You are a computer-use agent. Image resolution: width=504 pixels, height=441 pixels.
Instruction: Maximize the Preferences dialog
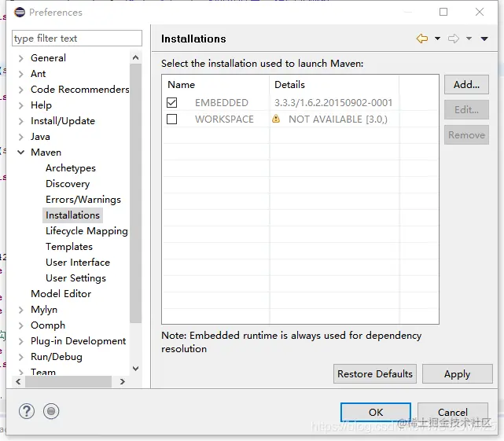click(443, 13)
